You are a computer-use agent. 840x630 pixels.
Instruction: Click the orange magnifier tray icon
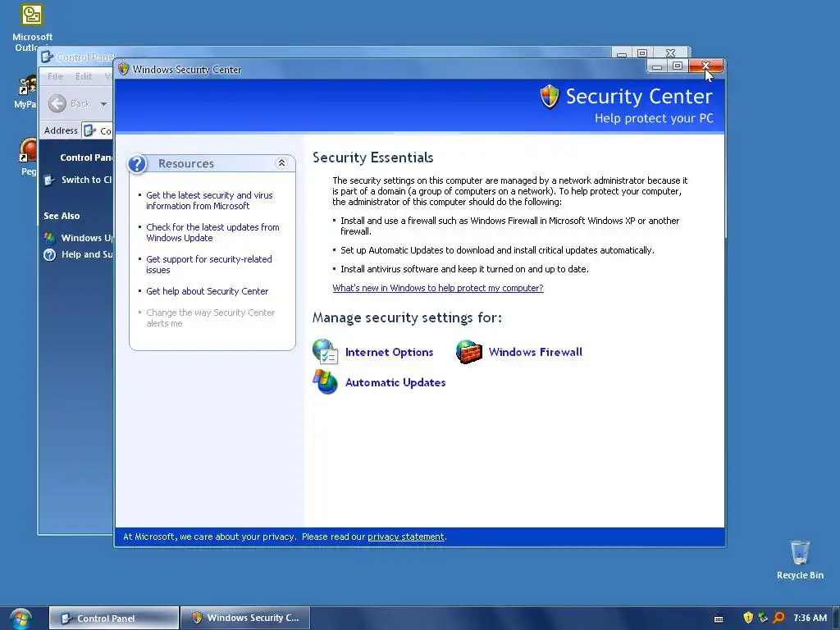(779, 618)
